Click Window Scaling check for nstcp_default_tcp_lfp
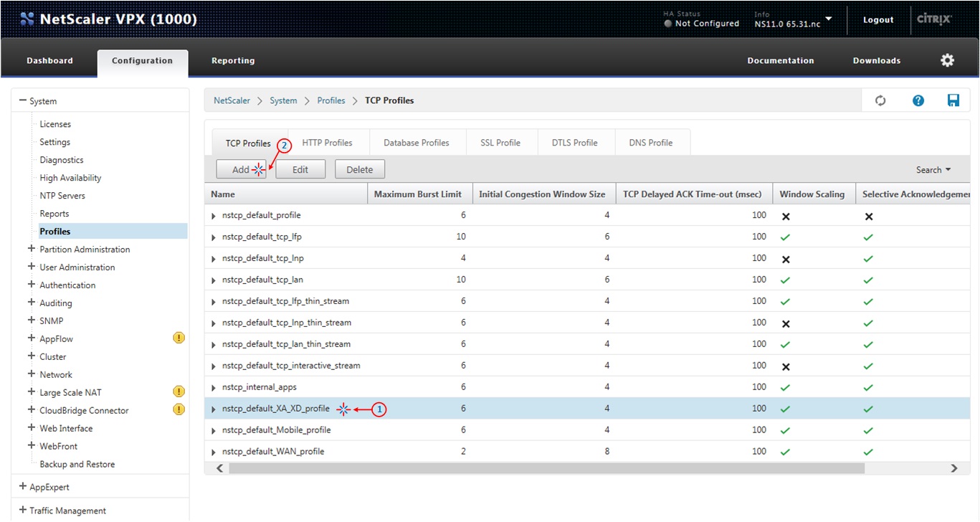This screenshot has height=522, width=980. click(x=786, y=237)
